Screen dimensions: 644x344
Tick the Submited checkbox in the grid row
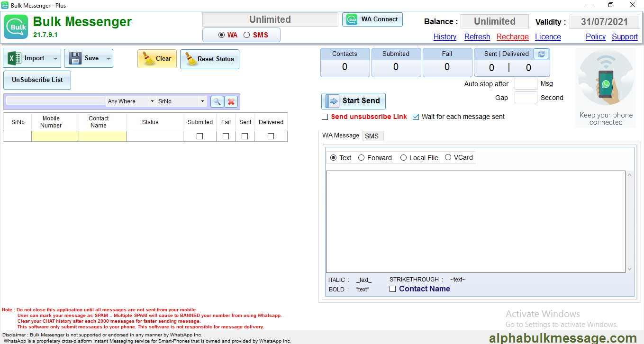click(x=200, y=136)
